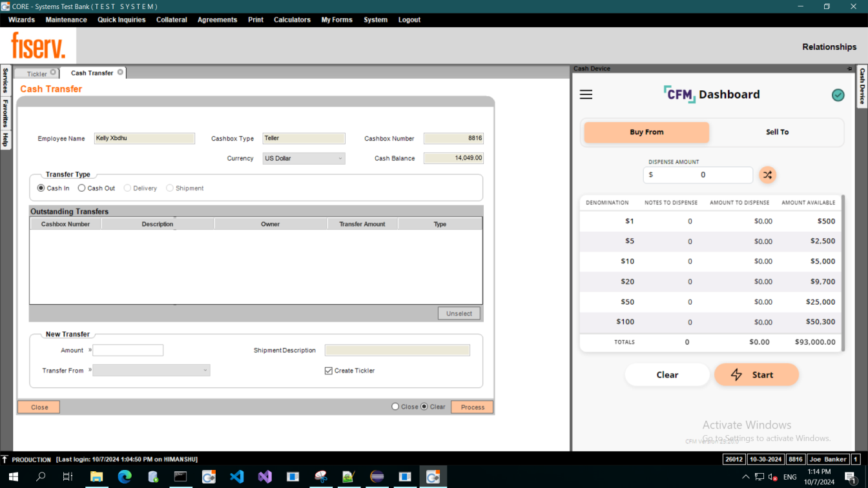Click the muted volume tray icon
The height and width of the screenshot is (488, 868).
[x=772, y=477]
